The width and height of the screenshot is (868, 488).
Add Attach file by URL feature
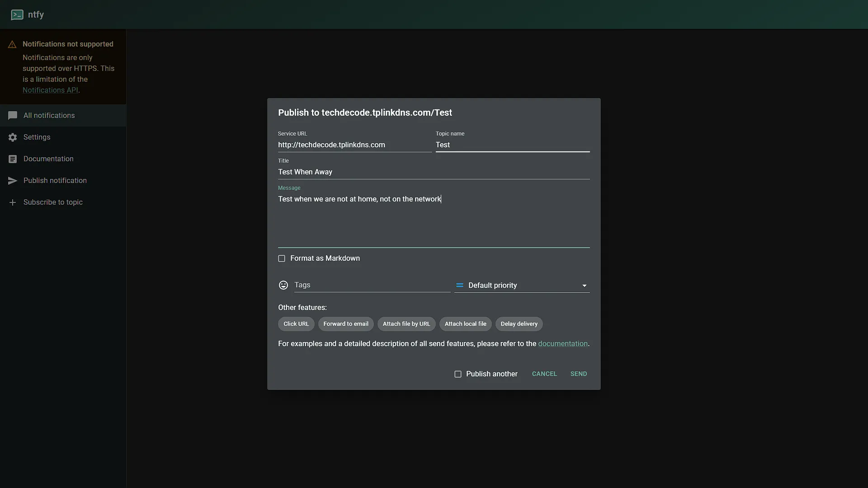406,324
